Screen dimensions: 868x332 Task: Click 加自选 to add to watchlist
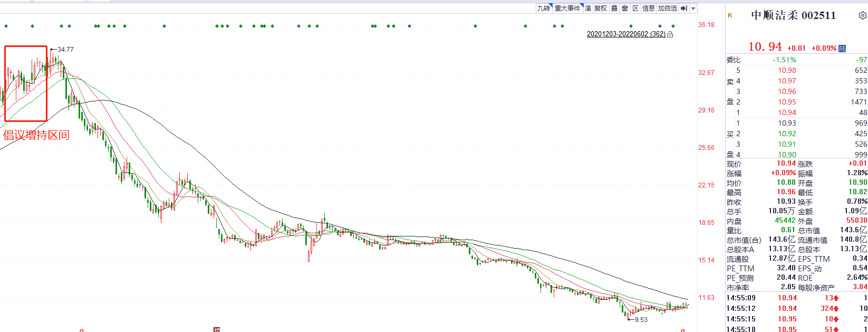[x=667, y=8]
